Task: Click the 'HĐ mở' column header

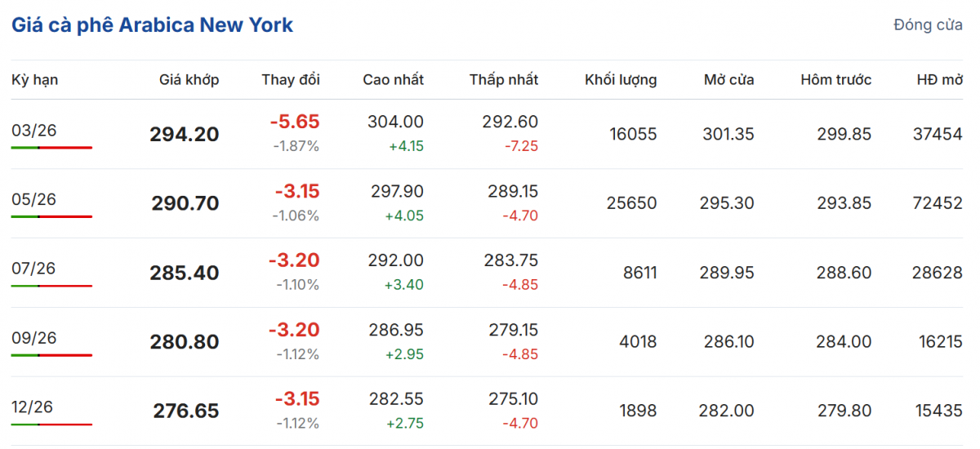Action: click(x=939, y=80)
